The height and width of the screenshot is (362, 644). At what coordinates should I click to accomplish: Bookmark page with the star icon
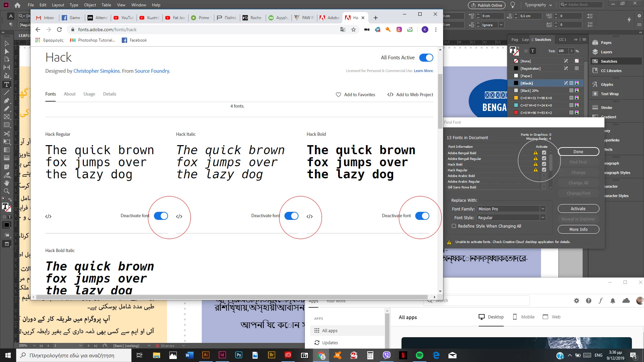click(353, 29)
